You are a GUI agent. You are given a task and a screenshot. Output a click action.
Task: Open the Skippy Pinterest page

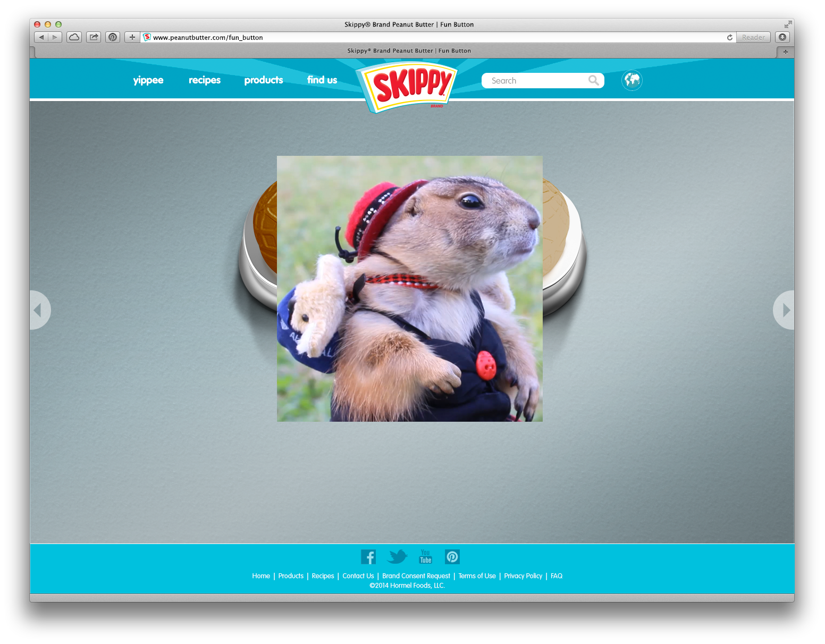tap(452, 557)
